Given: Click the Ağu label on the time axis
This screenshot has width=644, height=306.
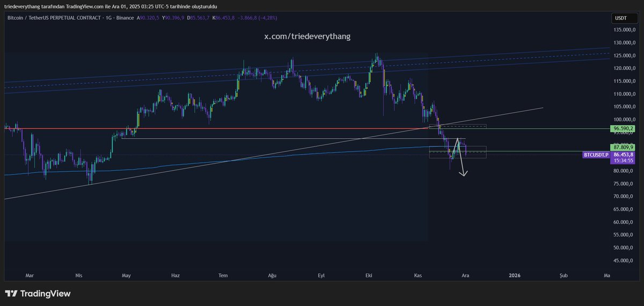Looking at the screenshot, I should tap(272, 275).
